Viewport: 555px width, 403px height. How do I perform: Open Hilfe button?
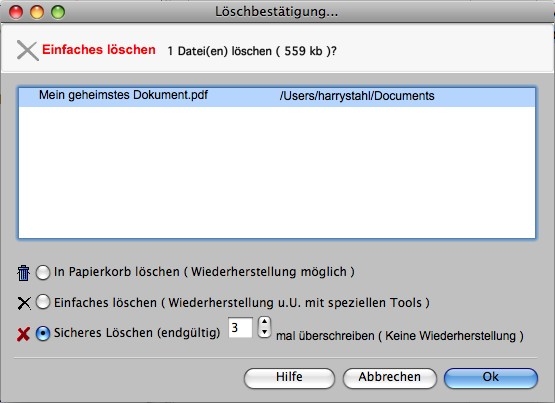pos(289,378)
